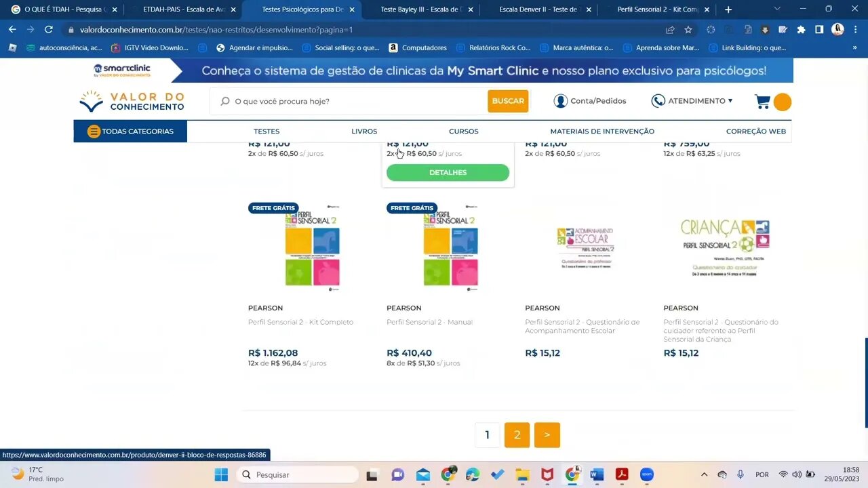Open LIVROS navigation menu

(364, 131)
